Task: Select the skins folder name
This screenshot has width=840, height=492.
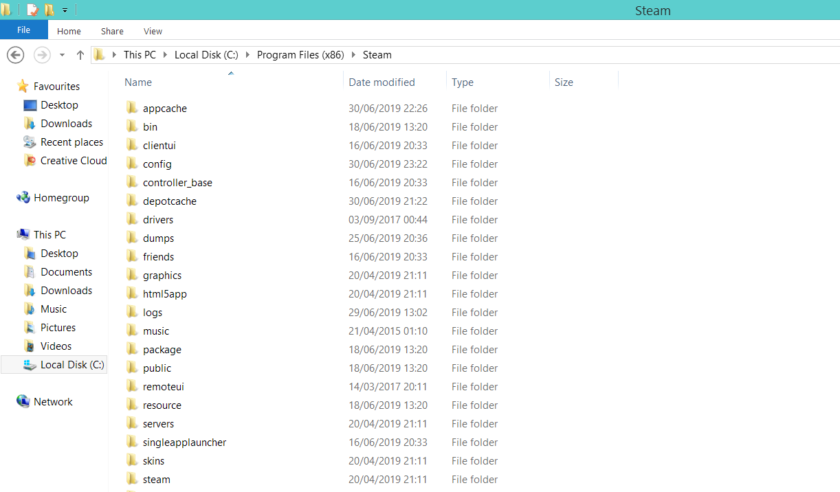Action: (x=153, y=461)
